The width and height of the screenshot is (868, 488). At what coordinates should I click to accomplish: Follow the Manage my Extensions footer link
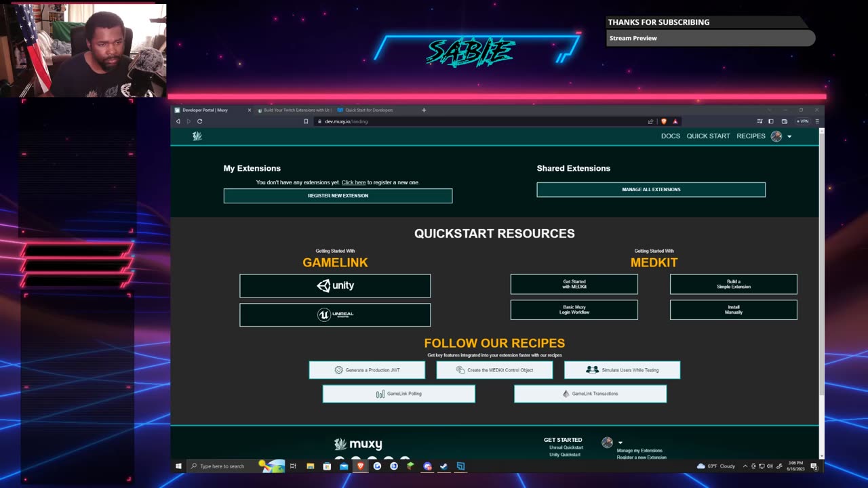[639, 451]
